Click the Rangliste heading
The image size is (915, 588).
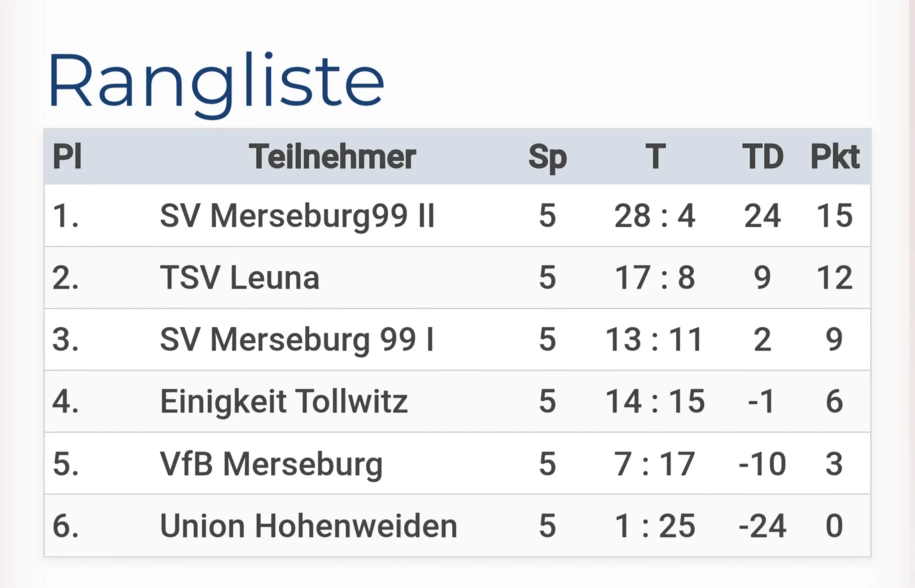[x=216, y=82]
